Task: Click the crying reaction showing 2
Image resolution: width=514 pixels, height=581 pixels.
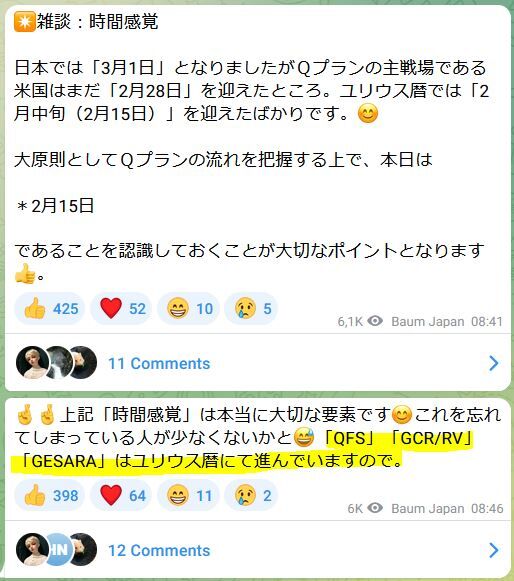Action: [251, 495]
